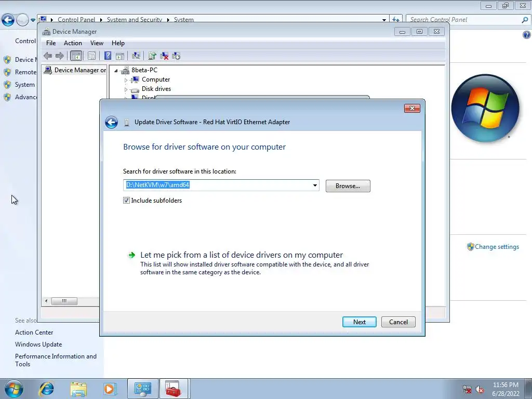Expand the Computer tree node
The height and width of the screenshot is (399, 532).
[126, 80]
